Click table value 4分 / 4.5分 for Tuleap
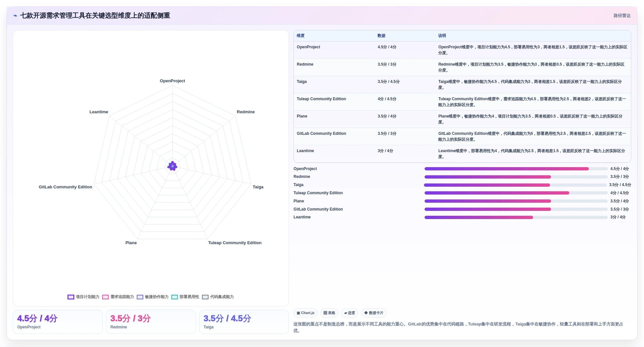Screen dimensions: 644x347 point(387,99)
